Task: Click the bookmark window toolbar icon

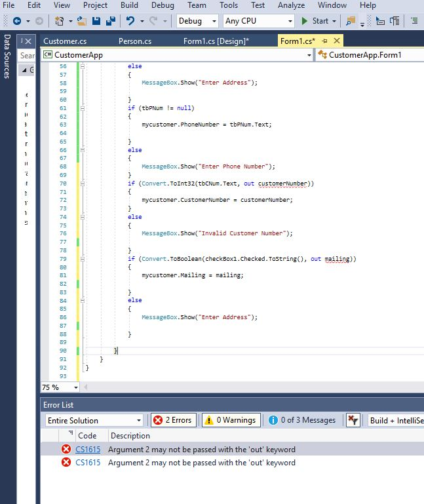Action: click(395, 21)
